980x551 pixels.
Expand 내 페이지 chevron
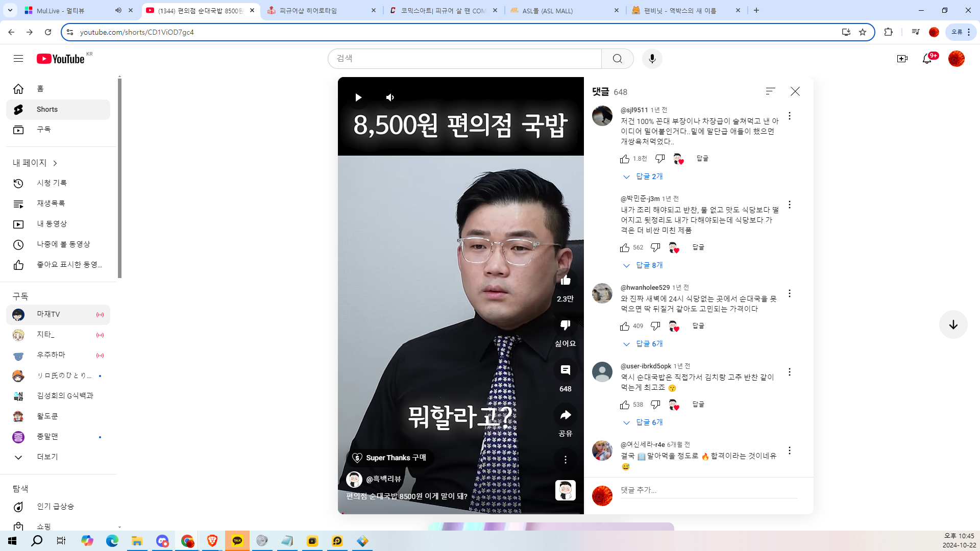pyautogui.click(x=55, y=163)
